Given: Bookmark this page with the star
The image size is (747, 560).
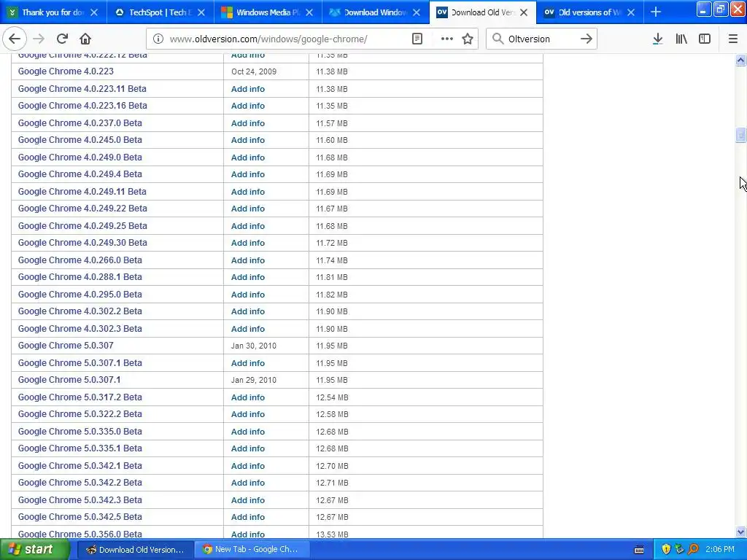Looking at the screenshot, I should (x=468, y=39).
